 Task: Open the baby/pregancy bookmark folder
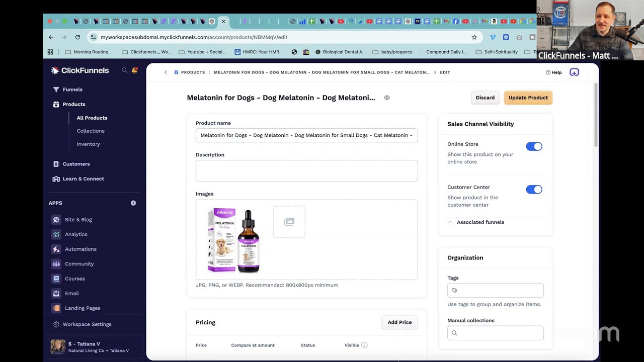(392, 52)
